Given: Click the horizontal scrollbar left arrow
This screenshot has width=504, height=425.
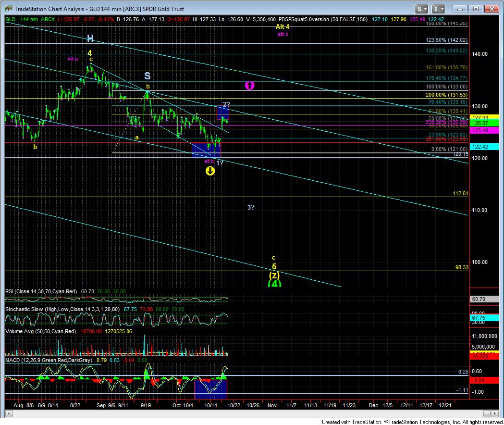Looking at the screenshot, I should pos(9,414).
